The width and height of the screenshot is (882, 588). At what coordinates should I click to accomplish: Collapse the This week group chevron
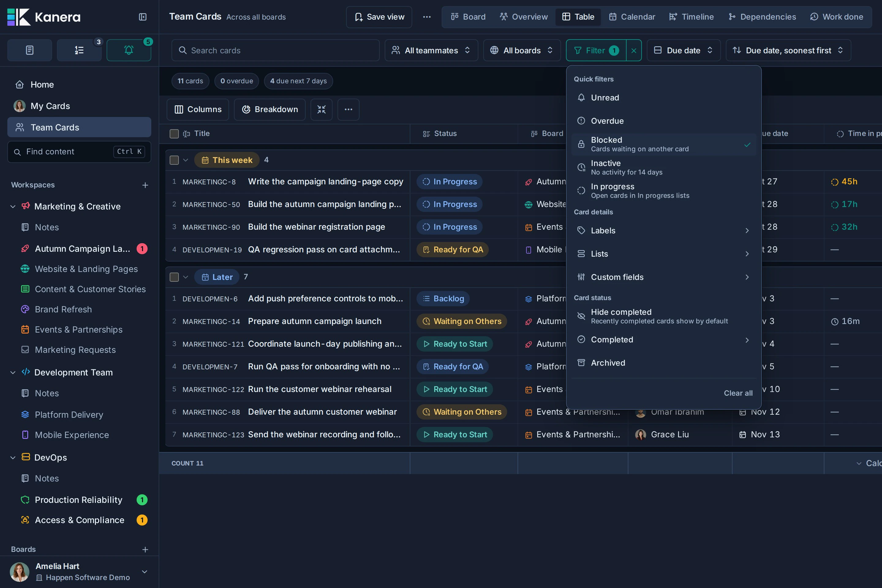185,160
